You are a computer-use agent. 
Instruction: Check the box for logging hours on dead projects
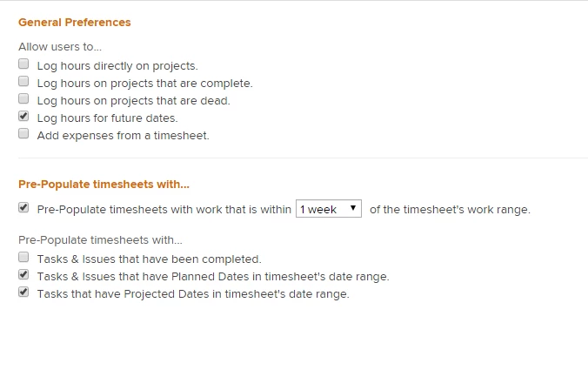coord(23,99)
